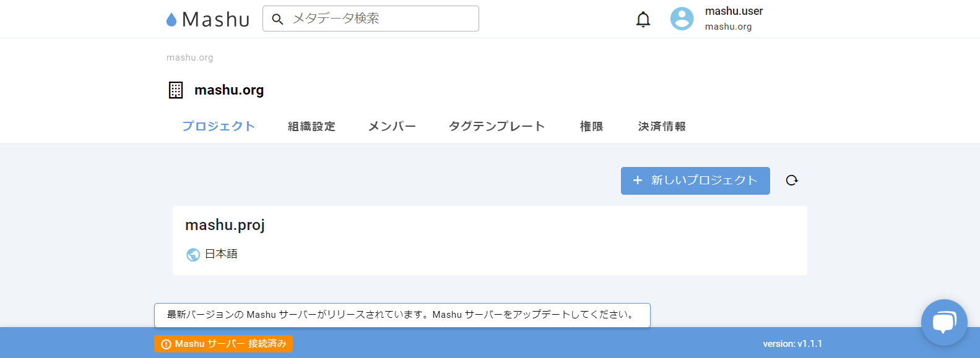Click the user avatar icon
This screenshot has width=980, height=358.
coord(682,19)
